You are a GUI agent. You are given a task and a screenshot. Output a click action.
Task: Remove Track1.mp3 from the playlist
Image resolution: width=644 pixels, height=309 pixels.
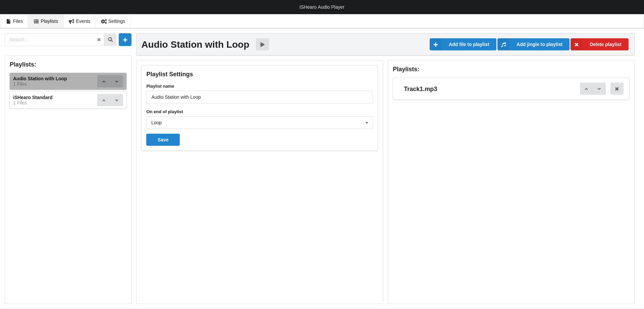point(617,89)
